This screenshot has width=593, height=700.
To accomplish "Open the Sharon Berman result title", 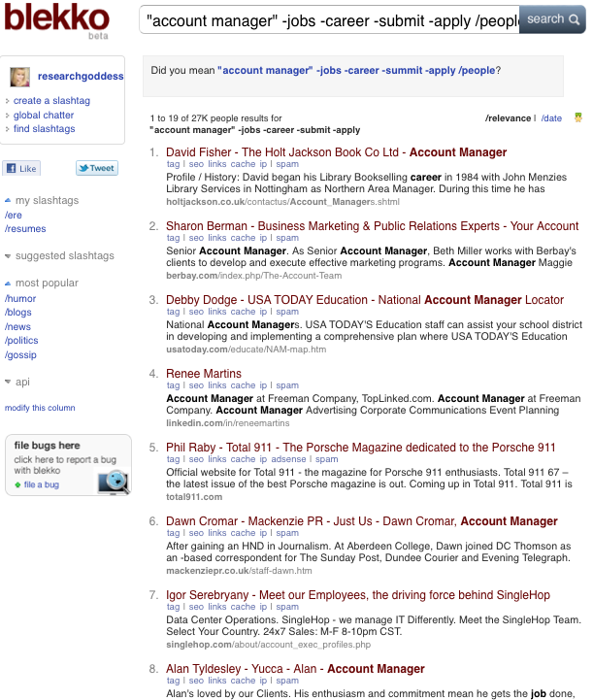I will click(x=372, y=226).
